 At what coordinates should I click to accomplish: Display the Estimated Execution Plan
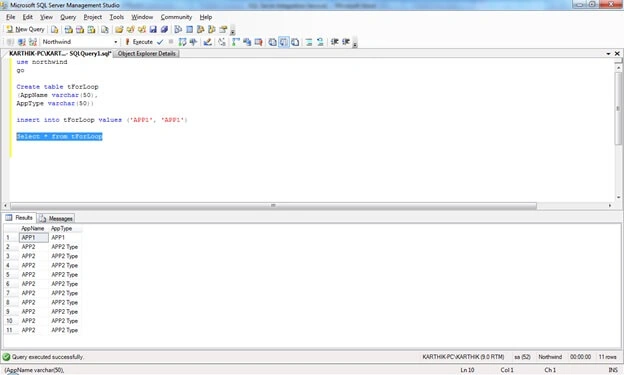point(182,42)
